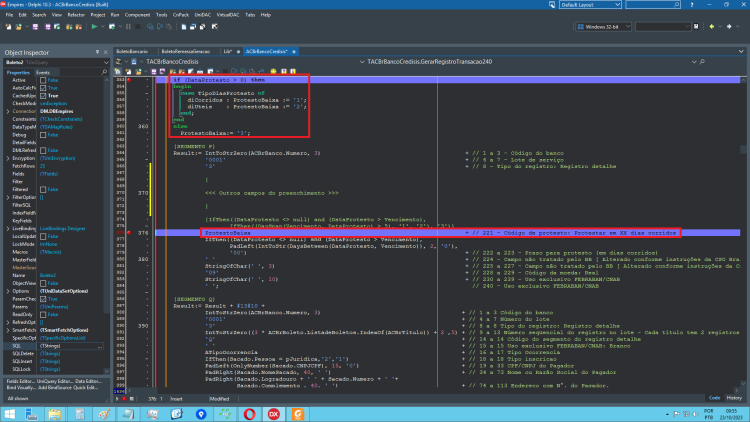Click the View Form windows icon
750x422 pixels.
point(193,27)
